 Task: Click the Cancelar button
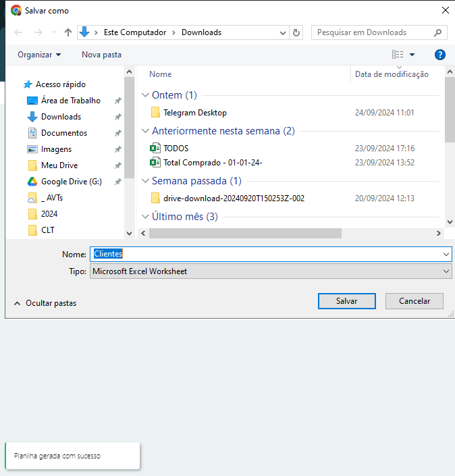point(414,301)
